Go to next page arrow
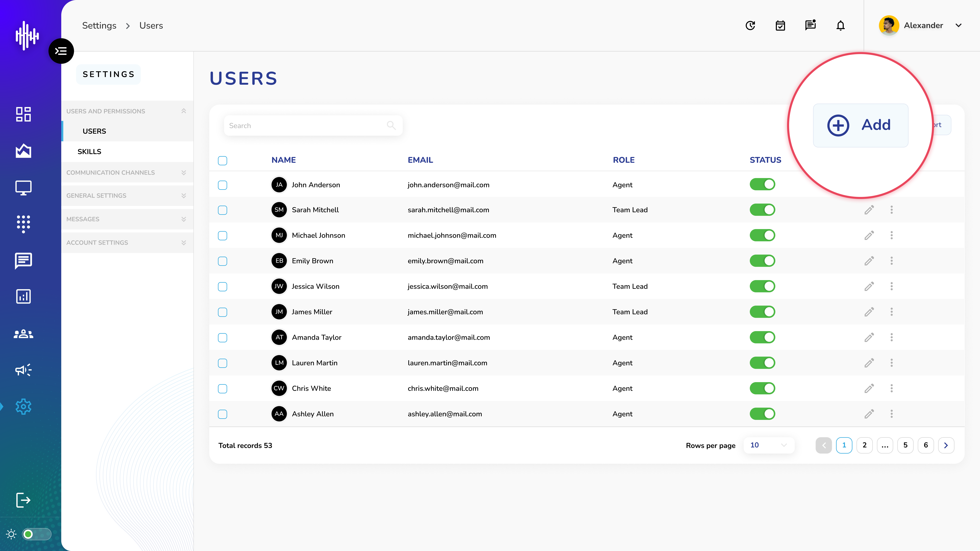 tap(946, 445)
